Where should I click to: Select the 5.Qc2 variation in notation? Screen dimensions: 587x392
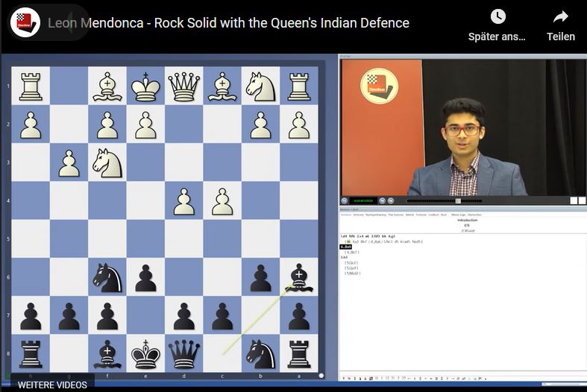(351, 263)
